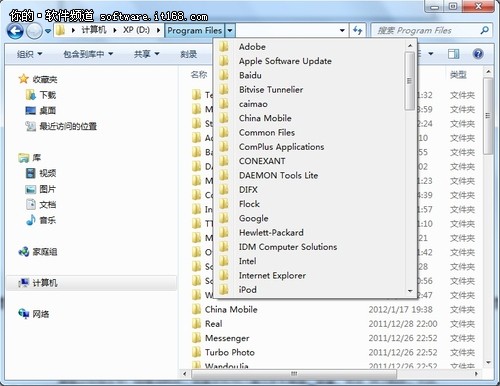Select XP (D:) breadcrumb segment
Screen dimensions: 500x386
pyautogui.click(x=136, y=30)
